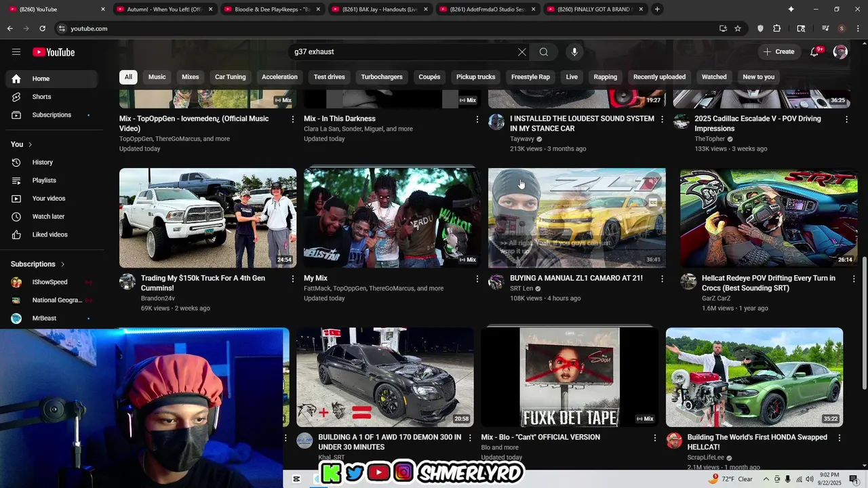The height and width of the screenshot is (488, 868).
Task: Select the Freestyle Rap filter chip
Action: (530, 77)
